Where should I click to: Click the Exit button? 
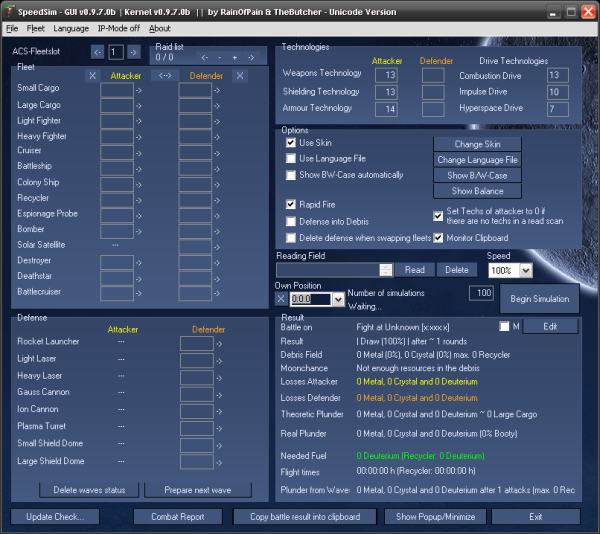pos(536,517)
